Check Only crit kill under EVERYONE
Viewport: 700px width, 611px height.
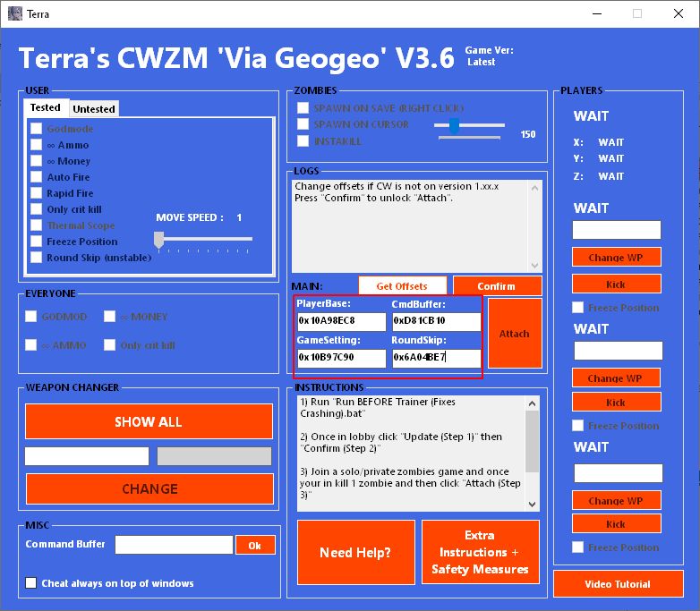(x=109, y=345)
